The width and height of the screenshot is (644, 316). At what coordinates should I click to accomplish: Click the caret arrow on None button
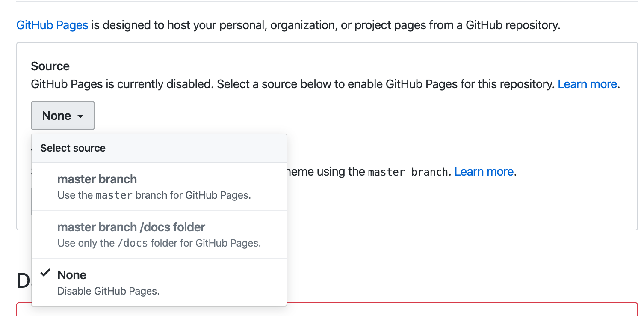point(80,116)
